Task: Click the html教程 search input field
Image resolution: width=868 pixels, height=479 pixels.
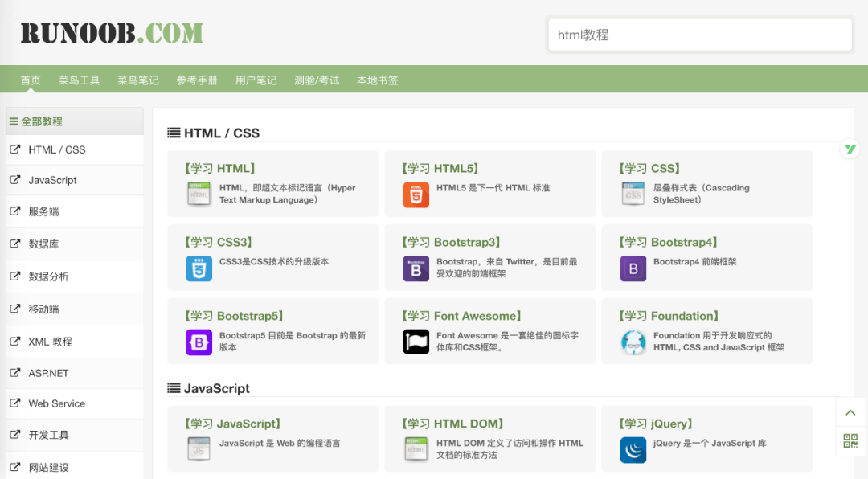Action: [700, 35]
